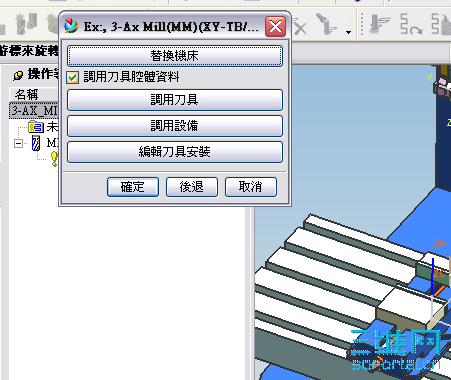Toggle the 調用刀具腔體資料 checkbox
451x380 pixels.
click(x=72, y=77)
